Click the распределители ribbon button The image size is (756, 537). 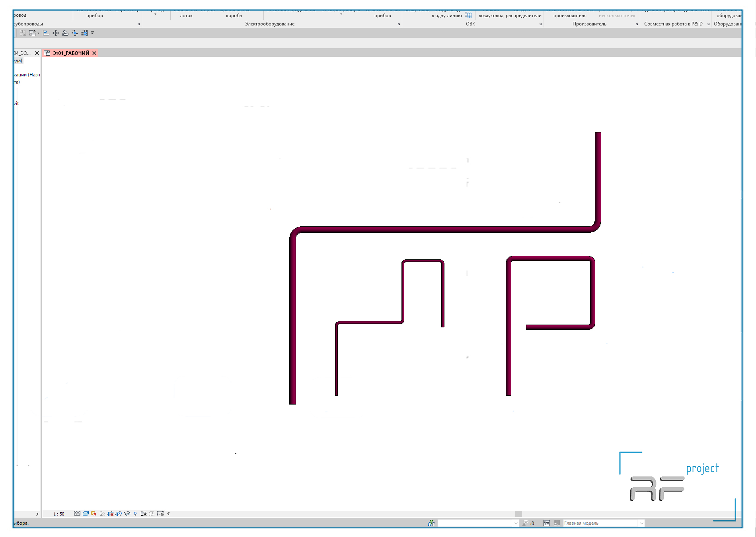[523, 16]
